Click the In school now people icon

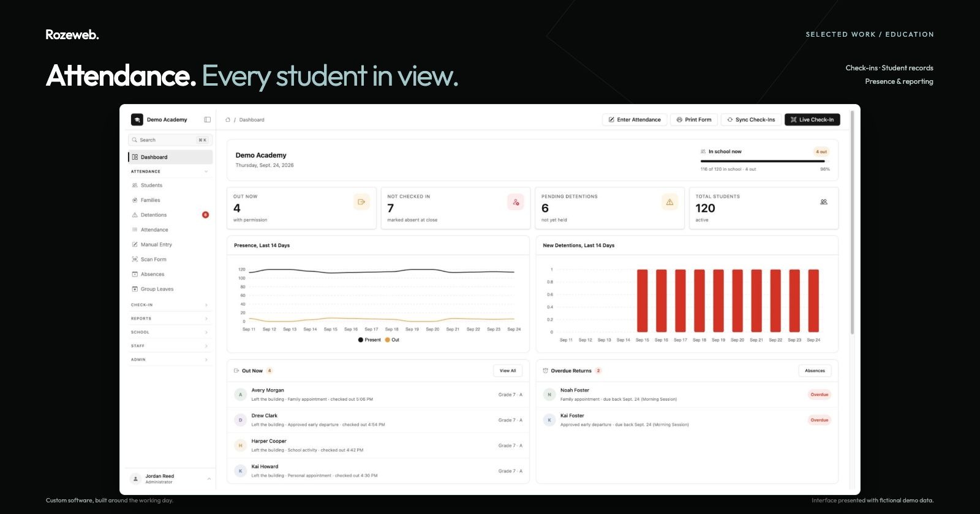pyautogui.click(x=703, y=152)
